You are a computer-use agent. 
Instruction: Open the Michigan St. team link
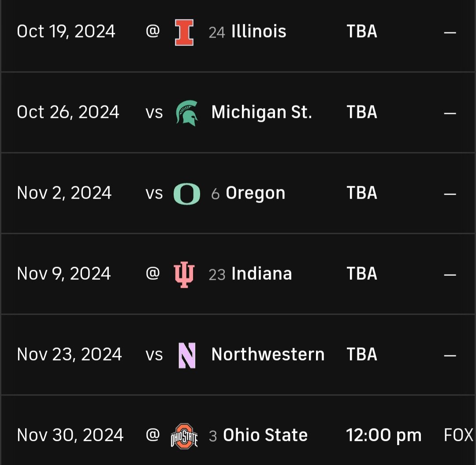click(x=262, y=112)
